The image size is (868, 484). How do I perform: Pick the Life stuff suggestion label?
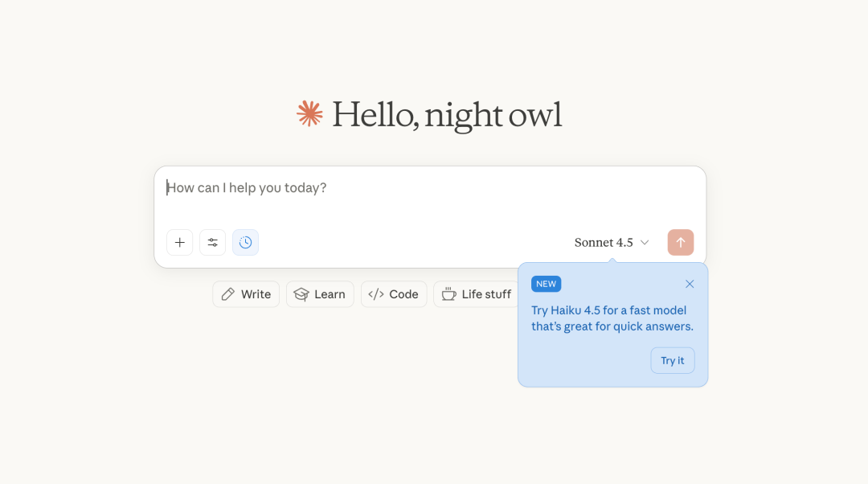coord(486,294)
